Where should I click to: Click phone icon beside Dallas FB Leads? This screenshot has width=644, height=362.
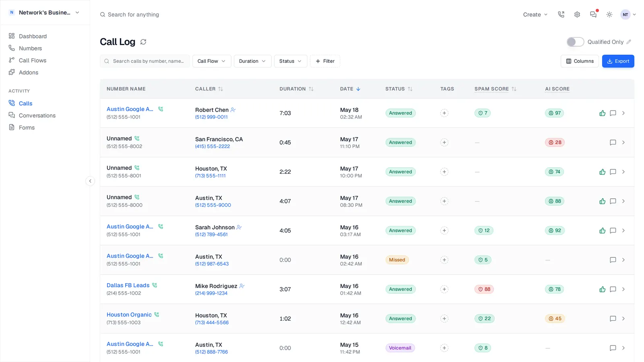[155, 285]
